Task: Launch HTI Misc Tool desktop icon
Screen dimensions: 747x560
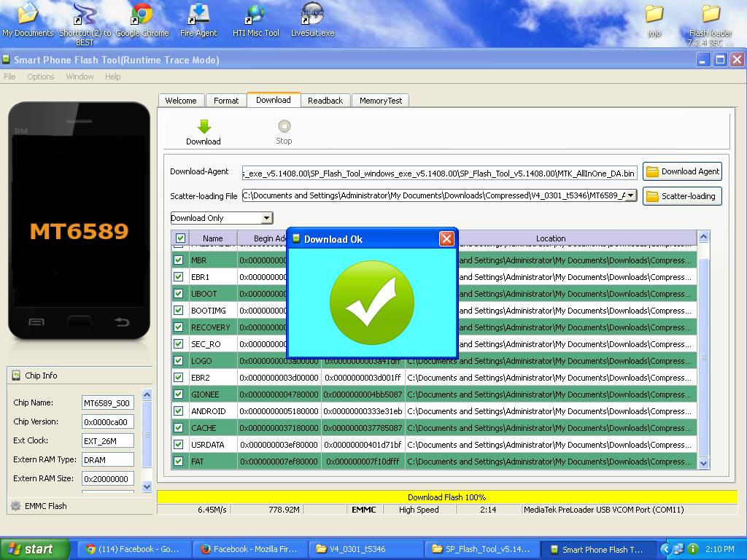Action: [255, 15]
